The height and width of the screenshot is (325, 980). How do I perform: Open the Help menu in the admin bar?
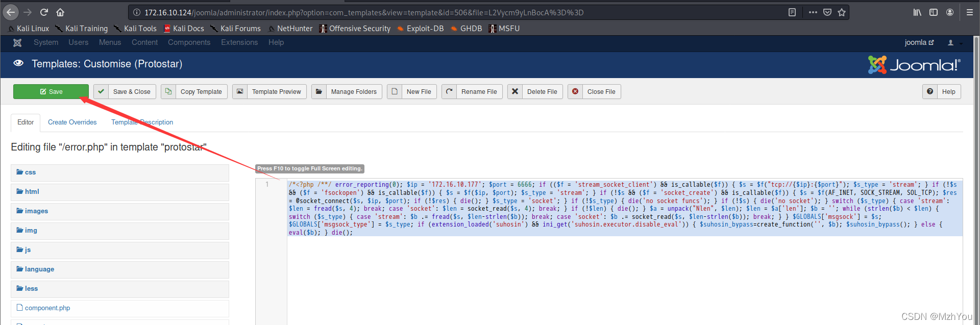pos(276,42)
